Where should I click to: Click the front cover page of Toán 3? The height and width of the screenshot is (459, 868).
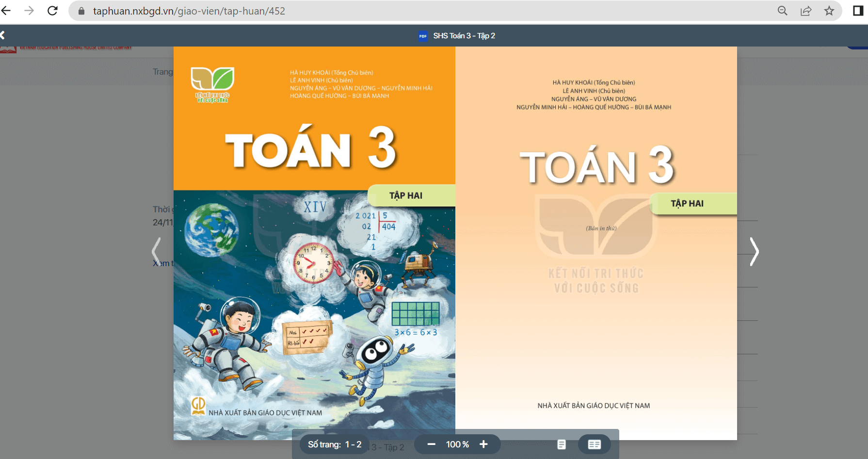pyautogui.click(x=314, y=243)
